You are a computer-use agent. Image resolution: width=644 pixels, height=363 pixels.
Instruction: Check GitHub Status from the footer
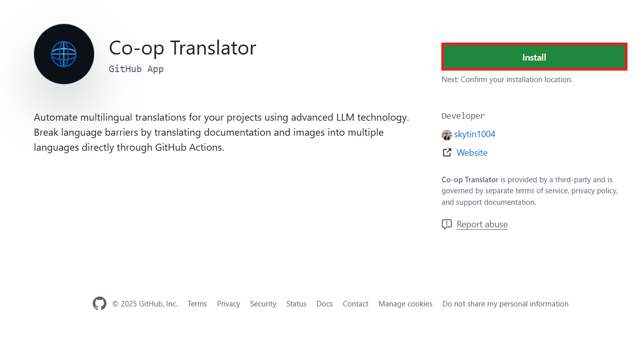click(x=296, y=304)
